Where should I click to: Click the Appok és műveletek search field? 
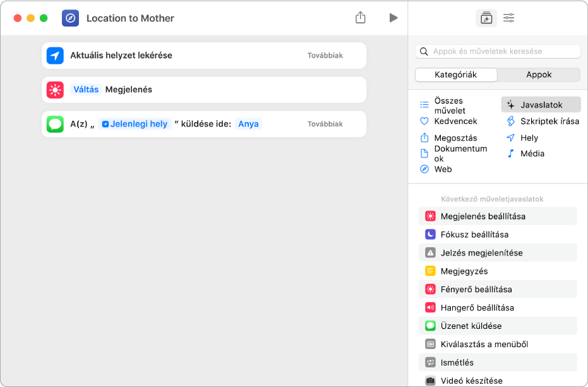point(498,51)
